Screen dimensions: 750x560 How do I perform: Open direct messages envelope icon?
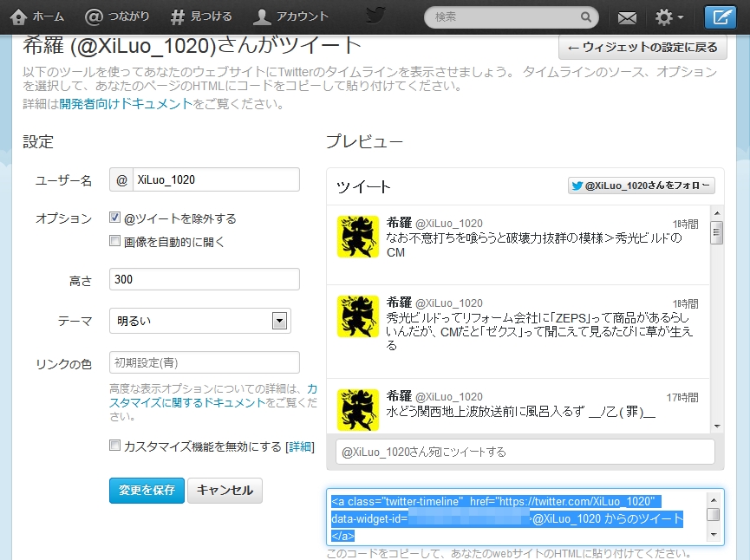627,18
